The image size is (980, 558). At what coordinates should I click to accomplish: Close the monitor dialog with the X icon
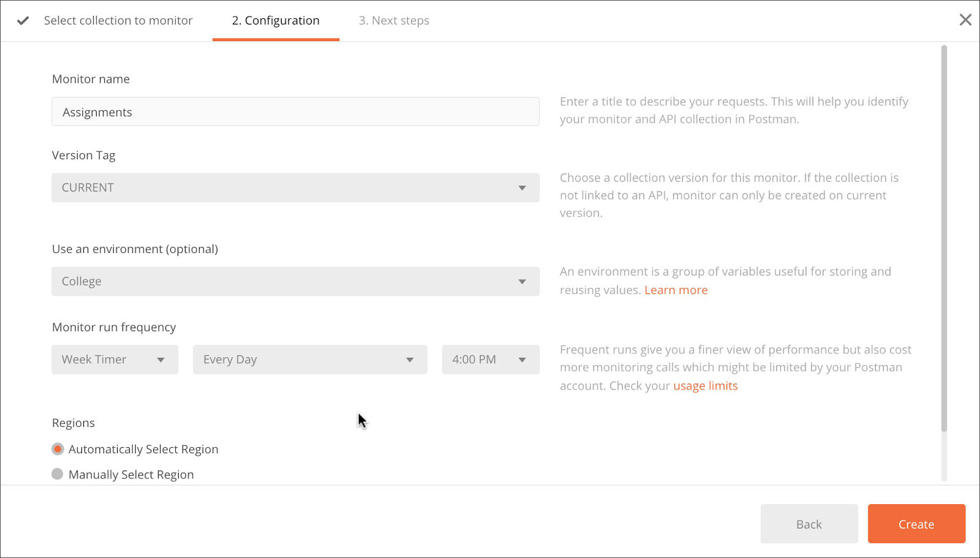(x=965, y=20)
